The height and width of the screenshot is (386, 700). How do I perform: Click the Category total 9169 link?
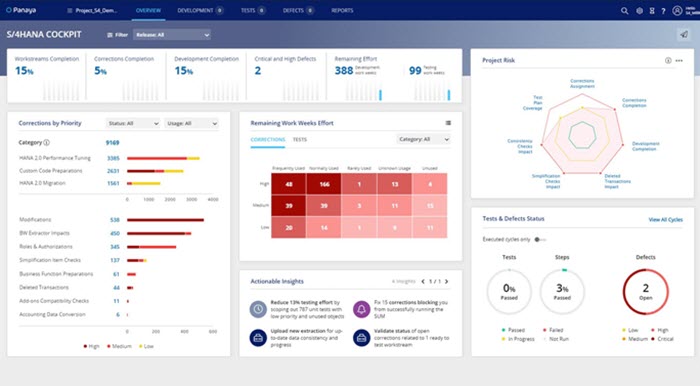[x=112, y=143]
